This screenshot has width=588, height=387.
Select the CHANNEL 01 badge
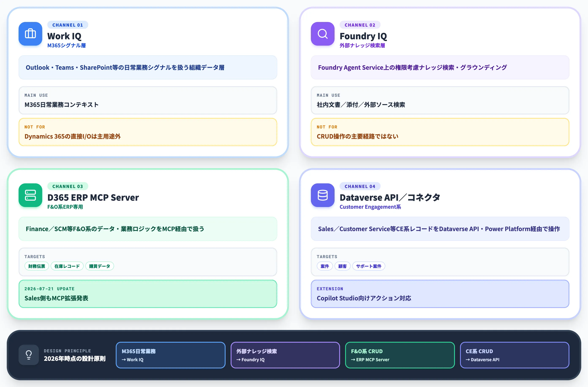tap(68, 25)
